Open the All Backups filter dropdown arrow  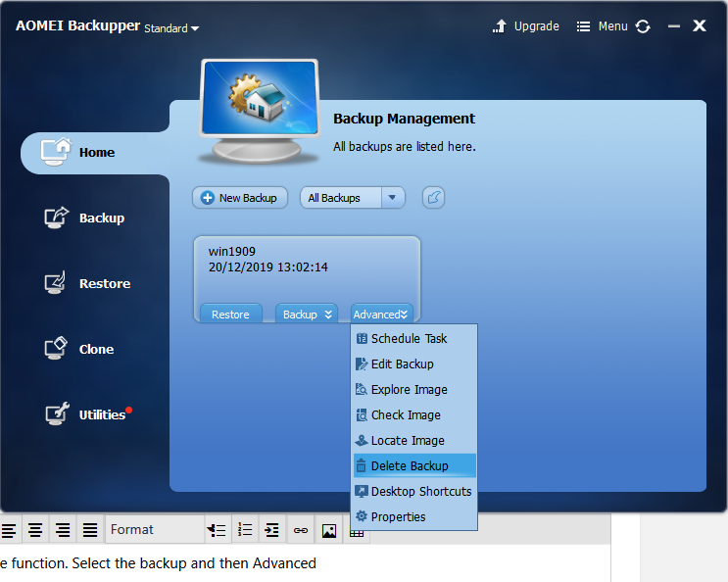(392, 198)
